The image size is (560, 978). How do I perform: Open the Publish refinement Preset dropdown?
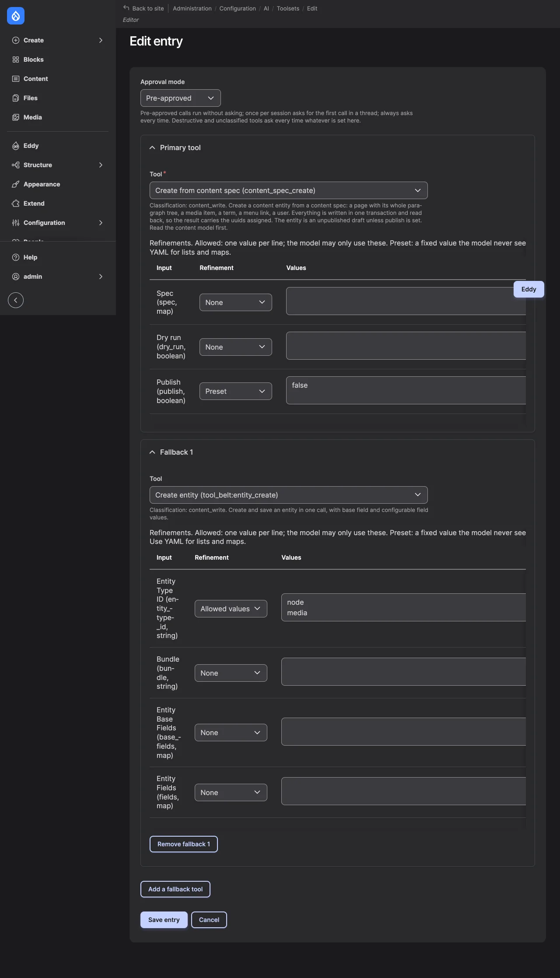click(x=235, y=391)
